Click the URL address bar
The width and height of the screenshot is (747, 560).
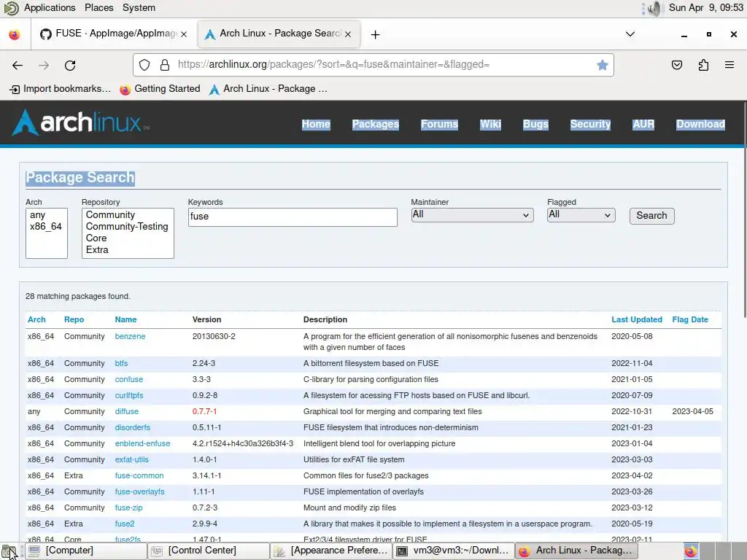(x=373, y=65)
